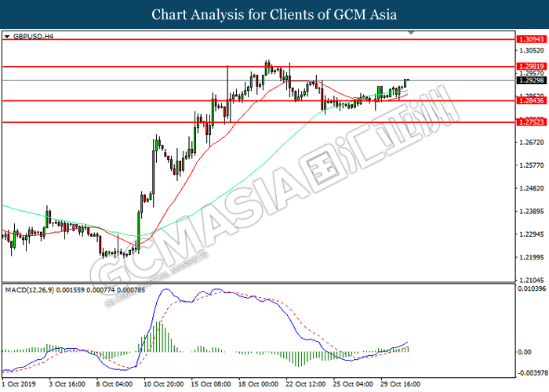Click the 1.22945 price axis value
The image size is (549, 392).
532,234
